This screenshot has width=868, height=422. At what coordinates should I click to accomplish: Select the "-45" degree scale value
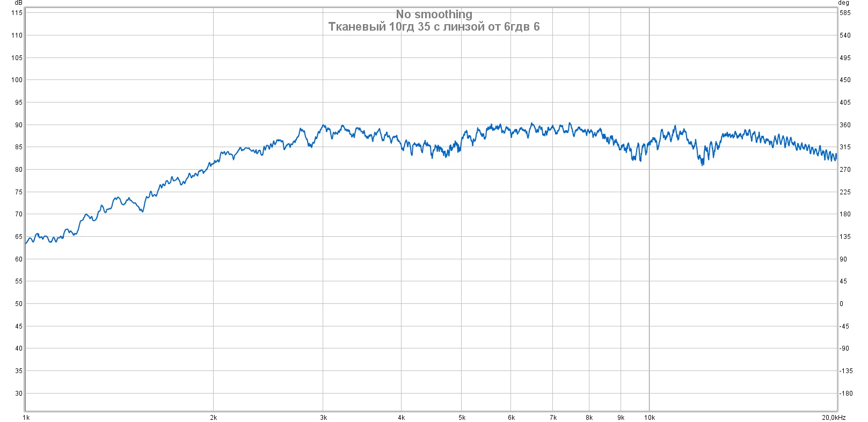(845, 326)
